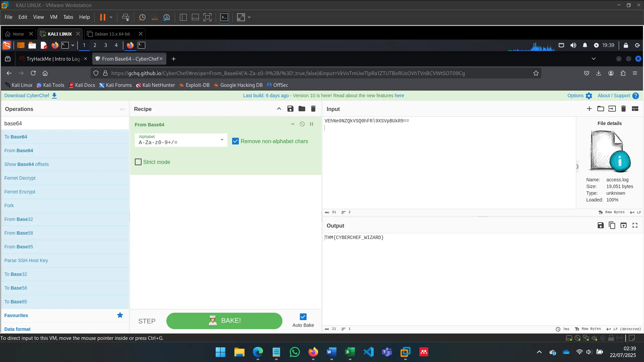
Task: Open the VM menu in VMware
Action: (x=53, y=17)
